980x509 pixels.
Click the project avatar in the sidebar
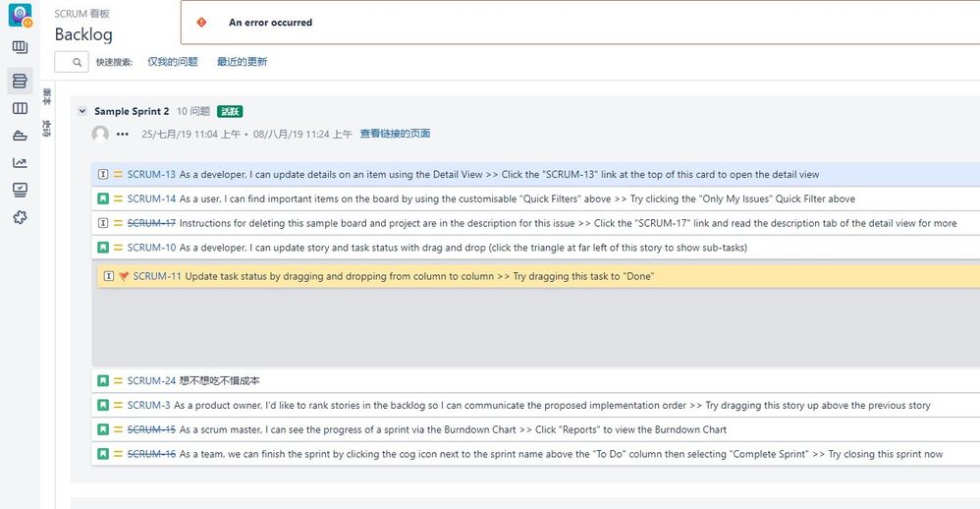point(20,16)
